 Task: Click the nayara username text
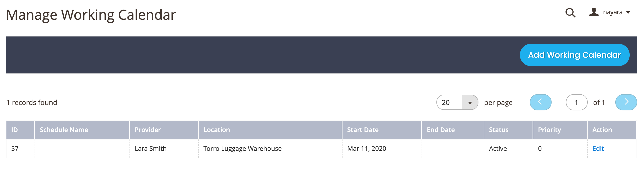tap(613, 12)
